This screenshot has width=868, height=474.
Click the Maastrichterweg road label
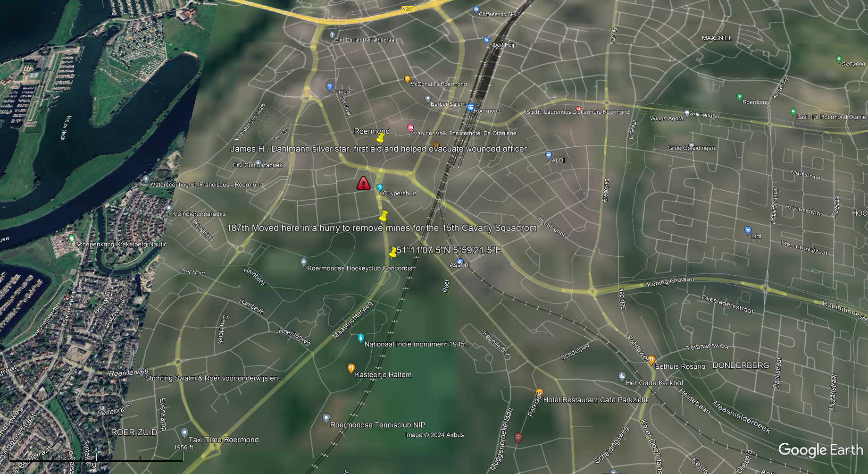coord(352,320)
